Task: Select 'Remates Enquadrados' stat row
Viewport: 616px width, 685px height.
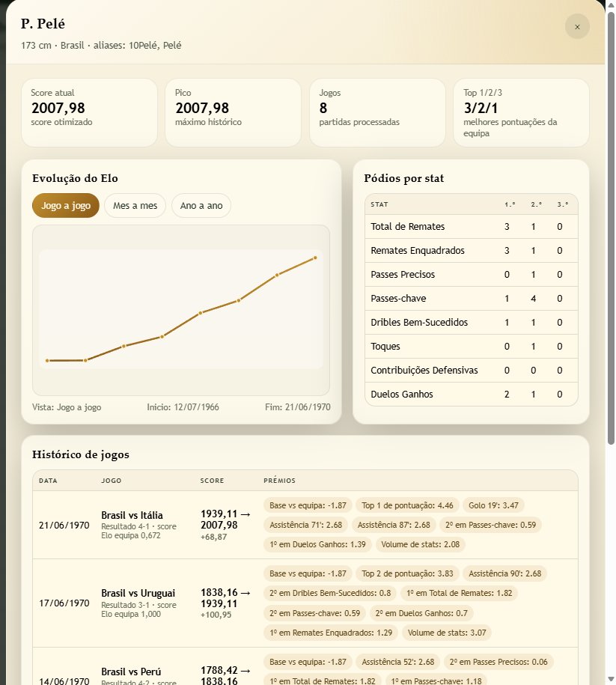Action: pyautogui.click(x=472, y=250)
